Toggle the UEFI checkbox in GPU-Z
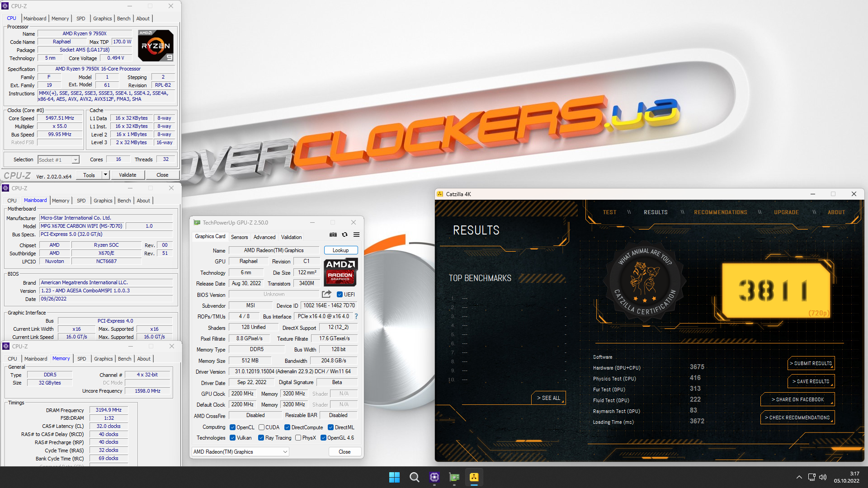This screenshot has height=488, width=868. 340,295
